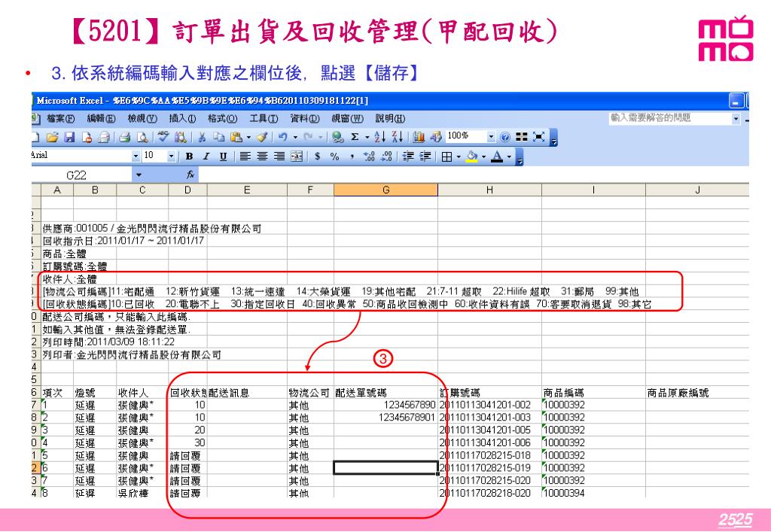Merge and center cells
Viewport: 771px width, 532px height.
click(x=297, y=157)
